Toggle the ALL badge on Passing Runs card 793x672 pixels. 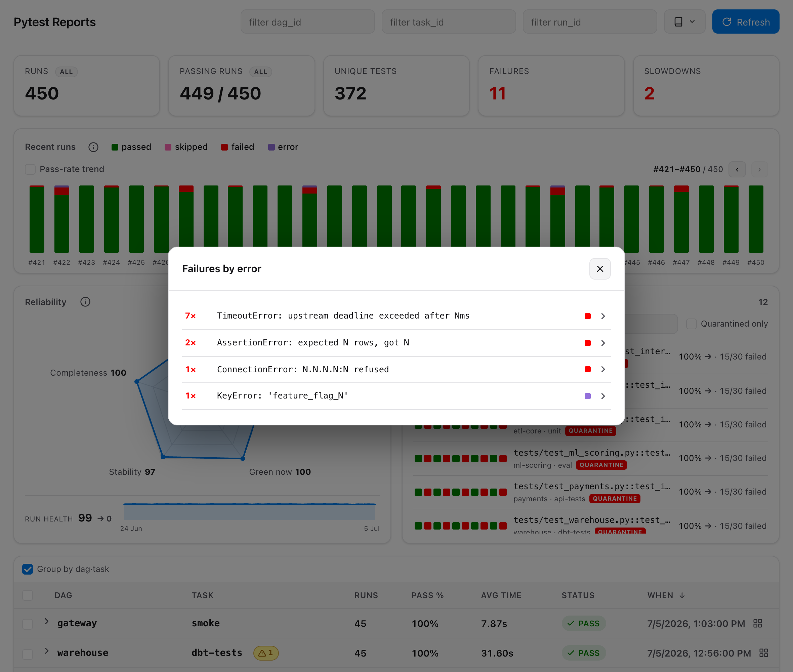coord(260,72)
